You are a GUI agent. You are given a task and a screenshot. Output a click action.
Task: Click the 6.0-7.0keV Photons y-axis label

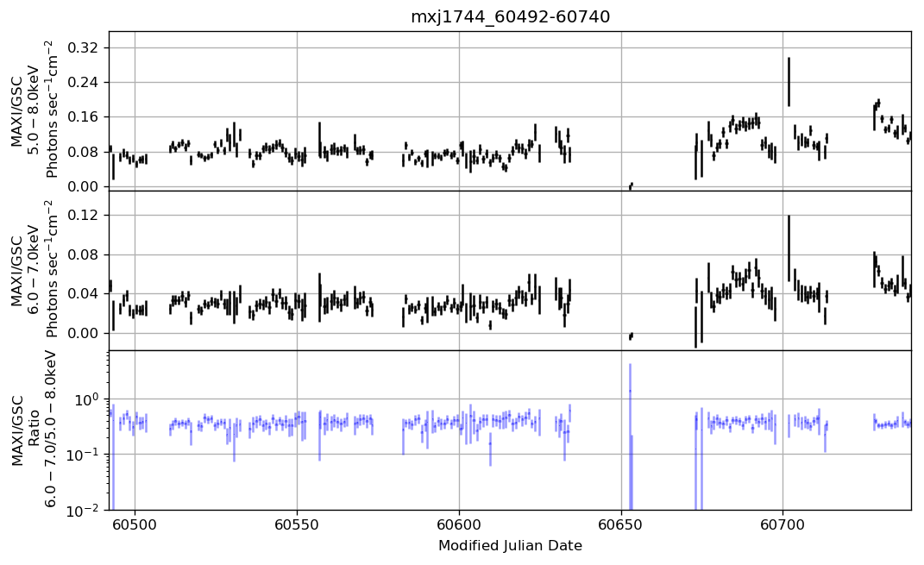tap(35, 268)
